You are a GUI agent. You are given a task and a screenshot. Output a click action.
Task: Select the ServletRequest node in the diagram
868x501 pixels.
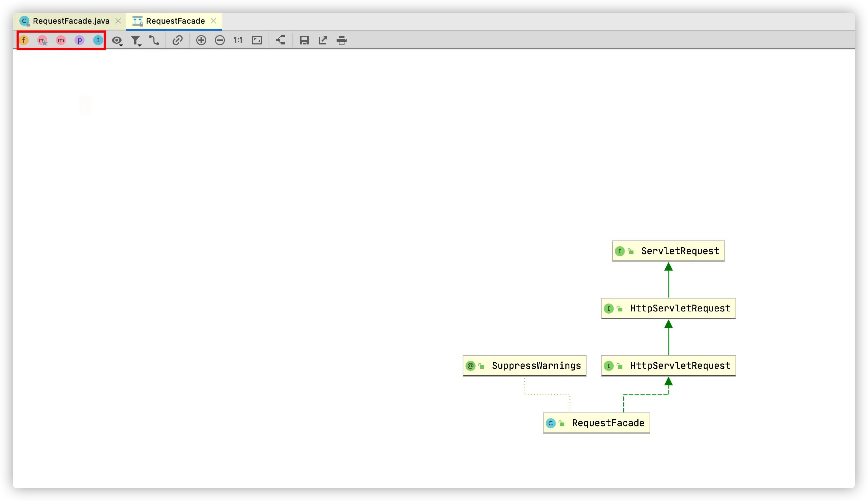point(668,251)
